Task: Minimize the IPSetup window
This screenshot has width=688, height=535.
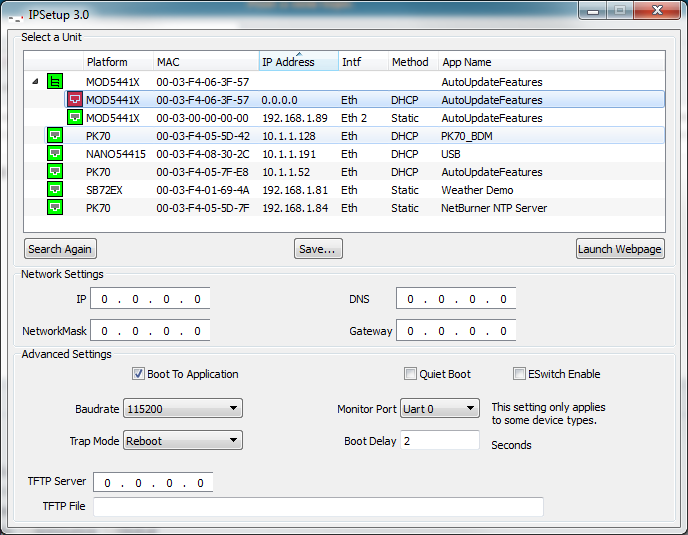Action: click(593, 11)
